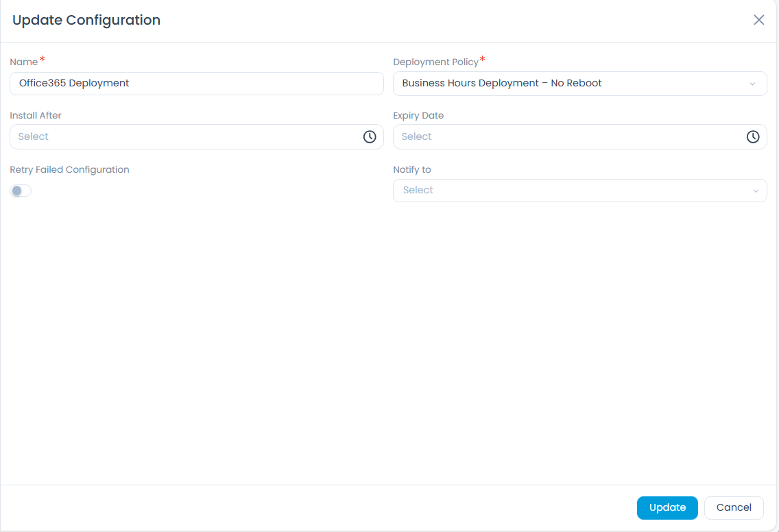Click the Name field label
This screenshot has height=532, width=779.
point(24,62)
